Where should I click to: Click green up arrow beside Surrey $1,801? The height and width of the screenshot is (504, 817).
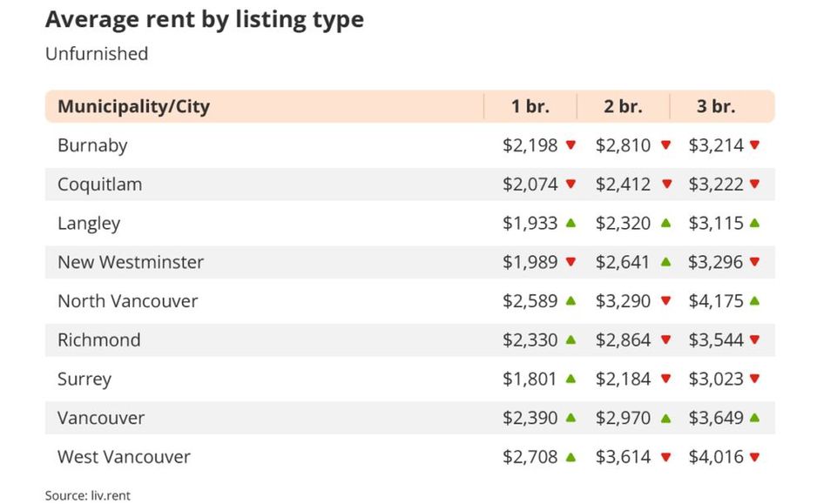point(571,379)
